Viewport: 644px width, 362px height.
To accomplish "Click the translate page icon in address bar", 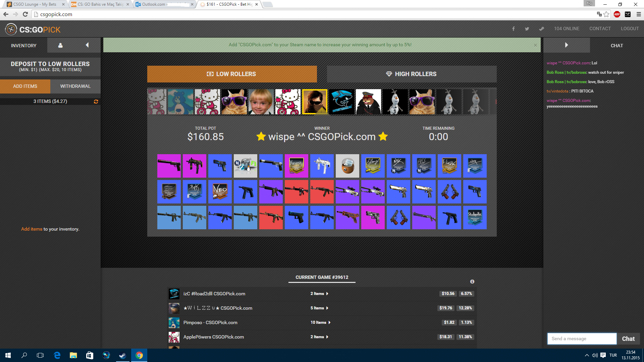I will coord(599,14).
